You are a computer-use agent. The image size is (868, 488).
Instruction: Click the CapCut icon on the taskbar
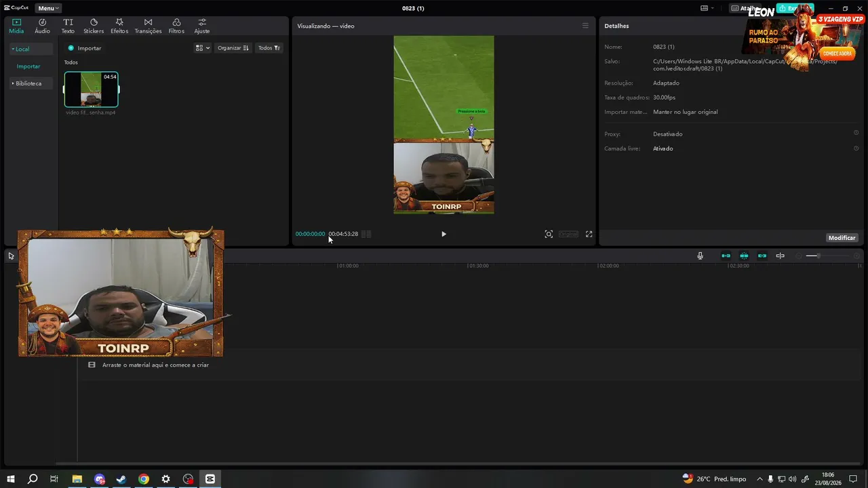pyautogui.click(x=210, y=479)
